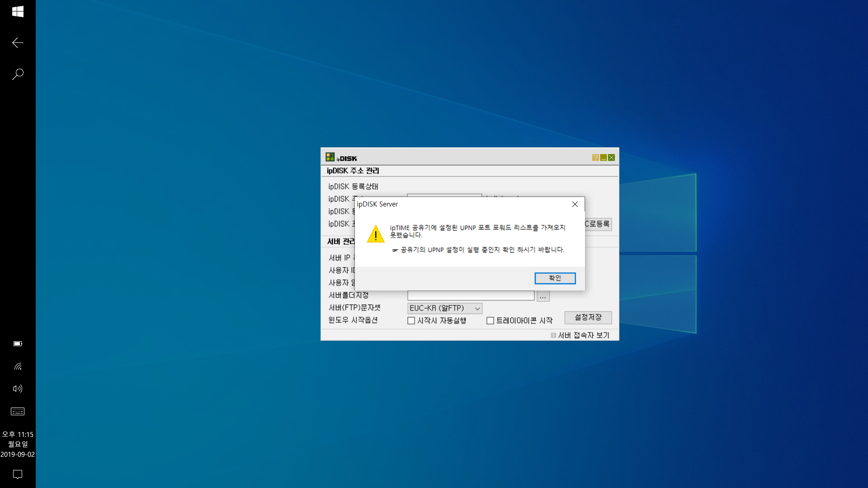Click the 서버폴더지정 path input field
The image size is (868, 488).
tap(471, 296)
